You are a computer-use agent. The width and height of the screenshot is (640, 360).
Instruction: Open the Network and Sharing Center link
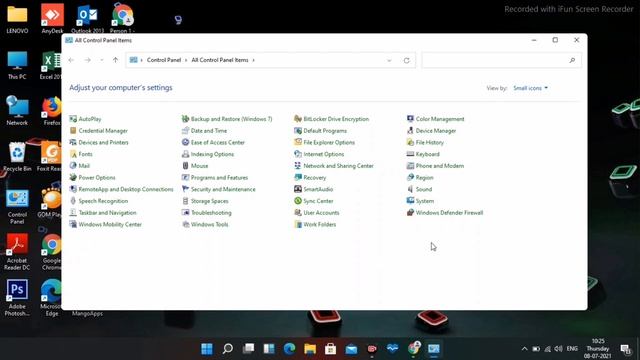pyautogui.click(x=338, y=166)
